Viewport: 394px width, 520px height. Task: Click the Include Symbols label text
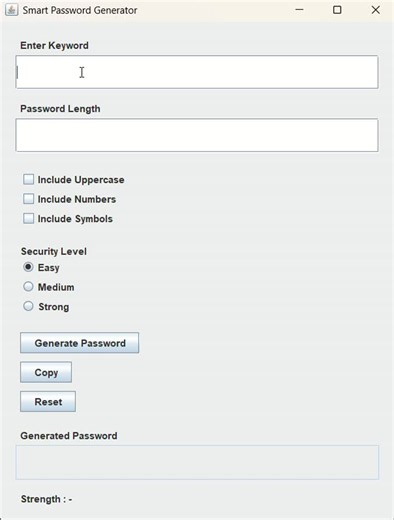(75, 219)
